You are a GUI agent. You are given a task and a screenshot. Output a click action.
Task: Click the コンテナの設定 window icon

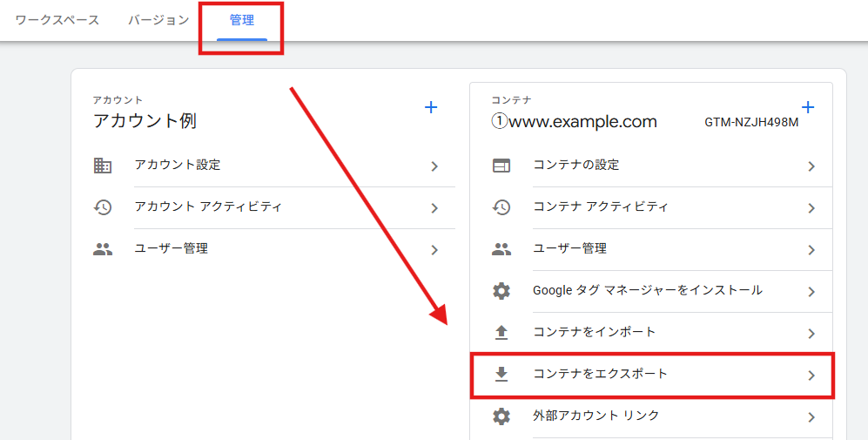pos(501,166)
